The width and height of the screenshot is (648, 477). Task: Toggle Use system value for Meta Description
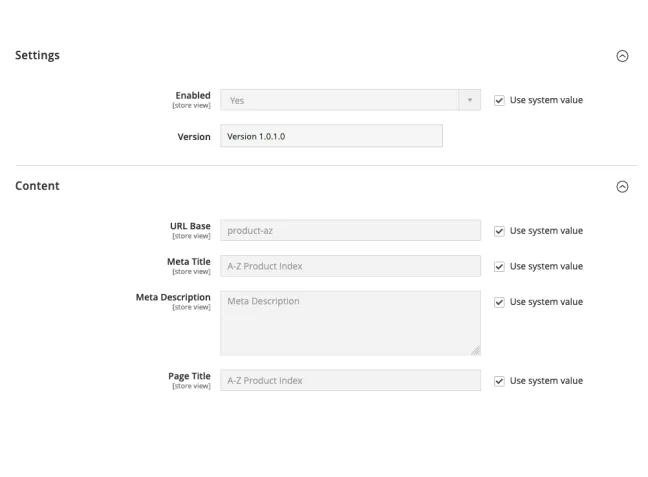[x=500, y=302]
